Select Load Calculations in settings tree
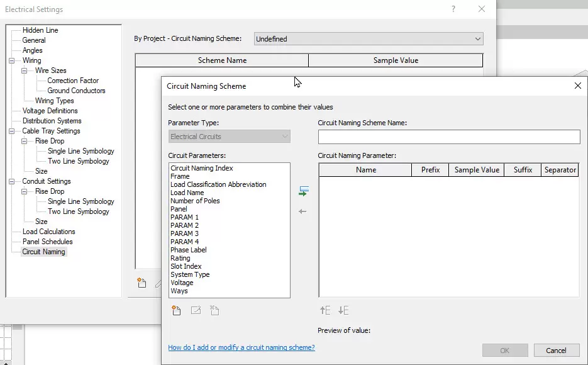This screenshot has height=365, width=588. (48, 232)
